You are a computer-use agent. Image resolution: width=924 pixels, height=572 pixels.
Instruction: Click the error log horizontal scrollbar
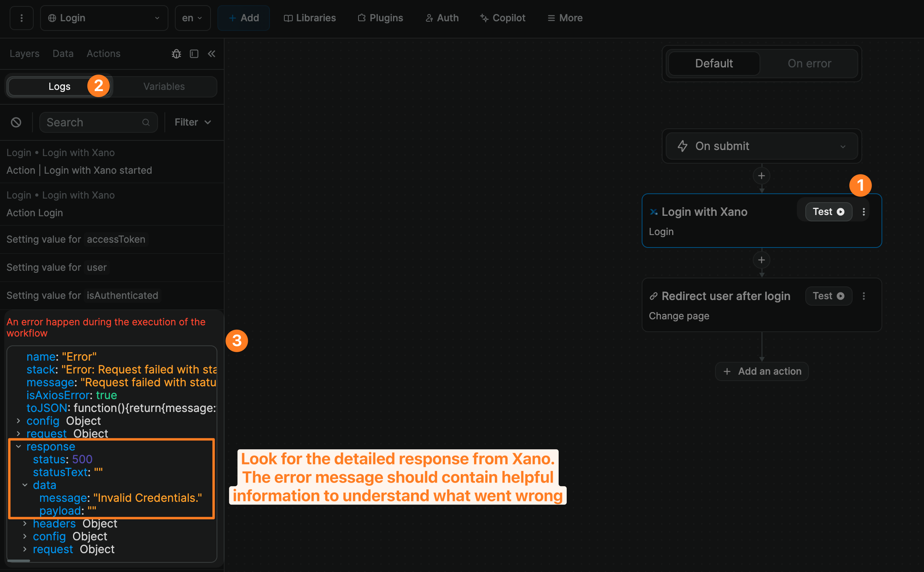point(18,561)
